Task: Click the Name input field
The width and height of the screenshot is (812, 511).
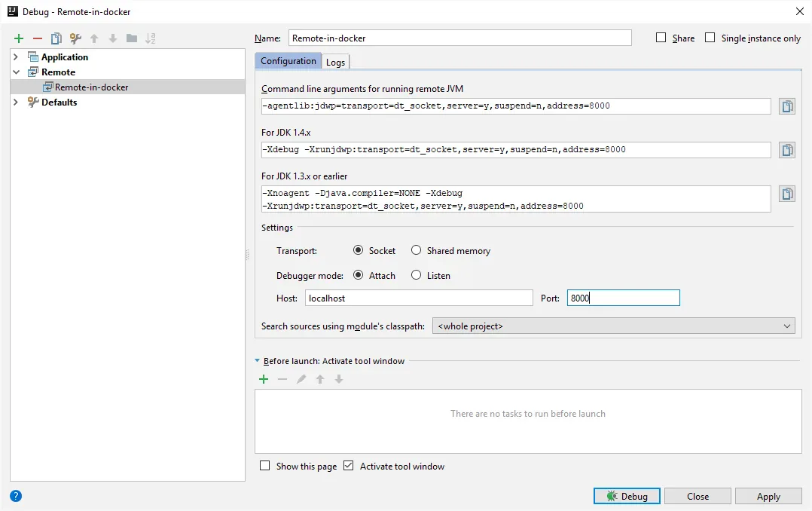Action: (x=459, y=38)
